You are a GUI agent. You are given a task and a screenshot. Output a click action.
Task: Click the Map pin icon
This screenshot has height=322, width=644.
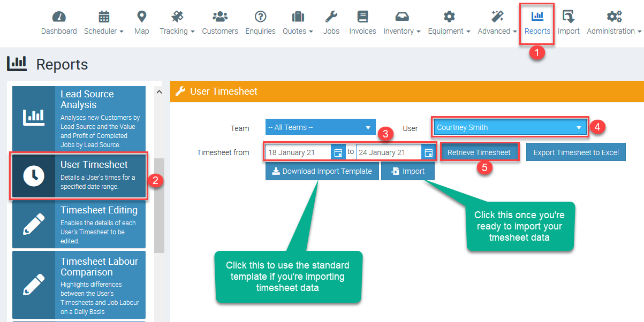coord(141,17)
